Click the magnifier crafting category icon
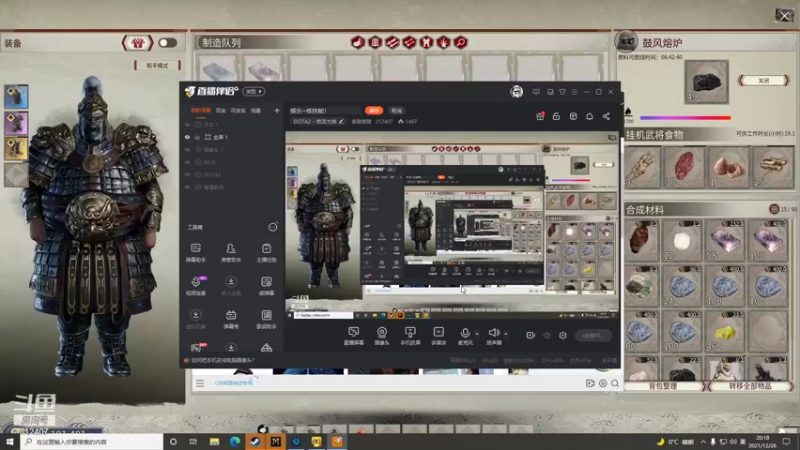This screenshot has height=450, width=800. click(x=461, y=42)
